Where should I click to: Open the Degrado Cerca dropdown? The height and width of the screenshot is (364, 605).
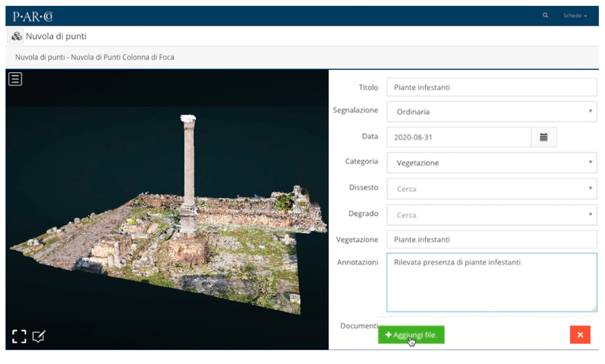pos(491,215)
